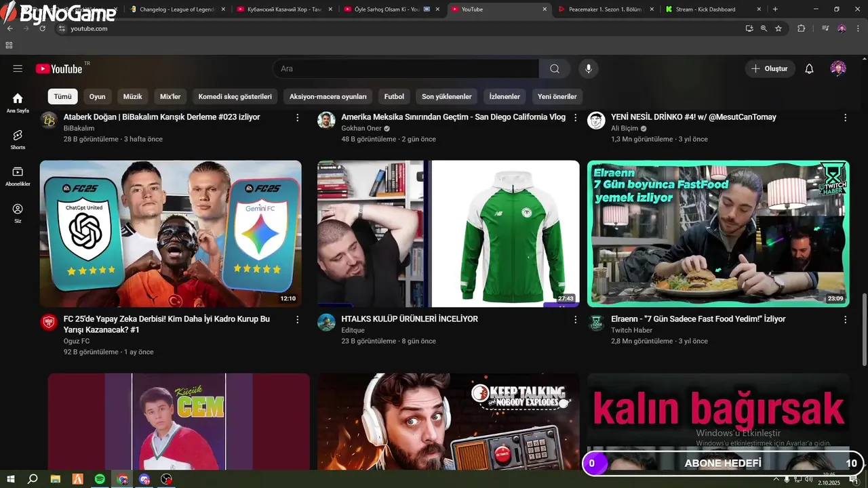Image resolution: width=868 pixels, height=488 pixels.
Task: Select the Futbol filter chip
Action: pos(394,96)
